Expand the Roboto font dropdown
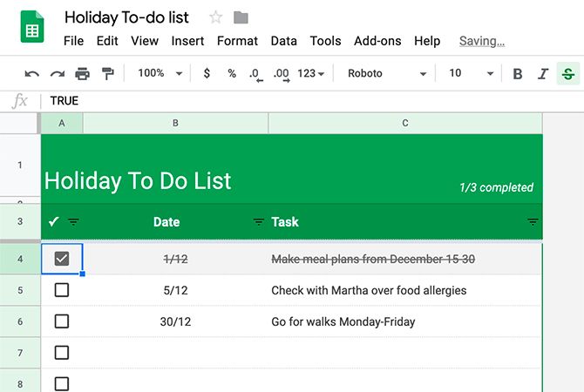Viewport: 584px width, 392px height. click(x=387, y=74)
